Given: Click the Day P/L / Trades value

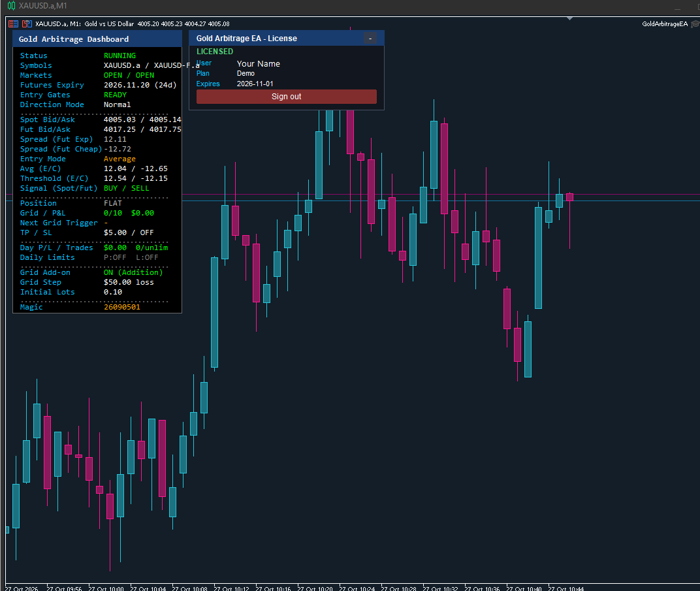Looking at the screenshot, I should 136,248.
